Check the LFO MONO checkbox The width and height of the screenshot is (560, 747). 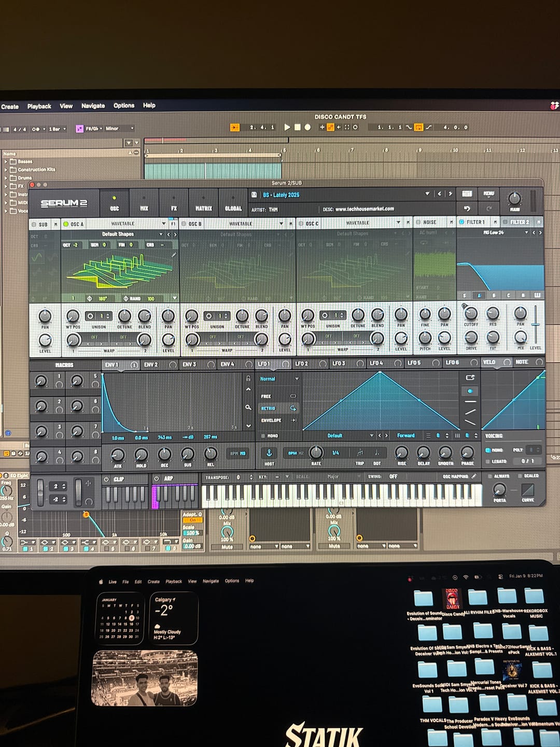263,436
